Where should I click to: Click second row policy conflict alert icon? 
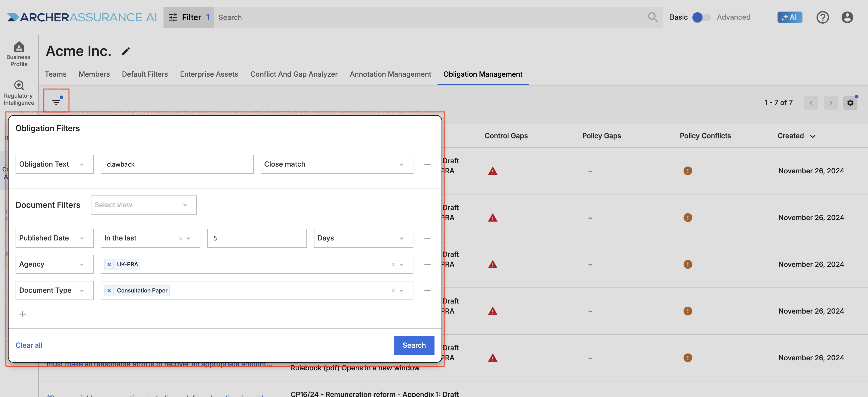(x=687, y=218)
